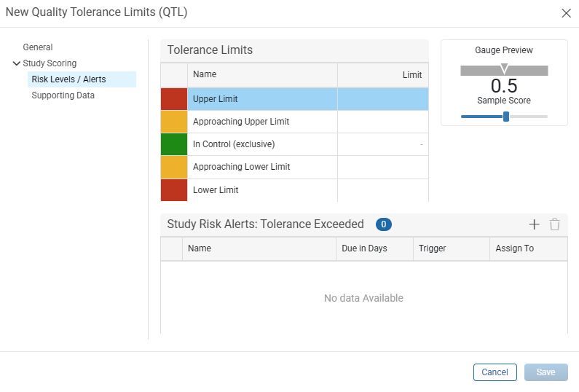Click the red Lower Limit color swatch
The height and width of the screenshot is (392, 579).
coord(174,190)
